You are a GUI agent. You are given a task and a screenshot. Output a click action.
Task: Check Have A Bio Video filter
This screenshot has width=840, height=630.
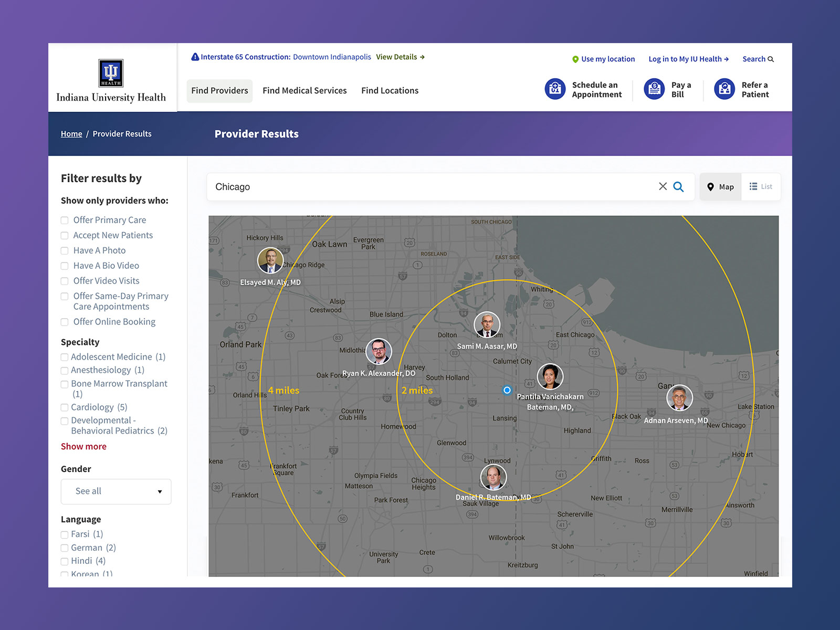click(65, 266)
